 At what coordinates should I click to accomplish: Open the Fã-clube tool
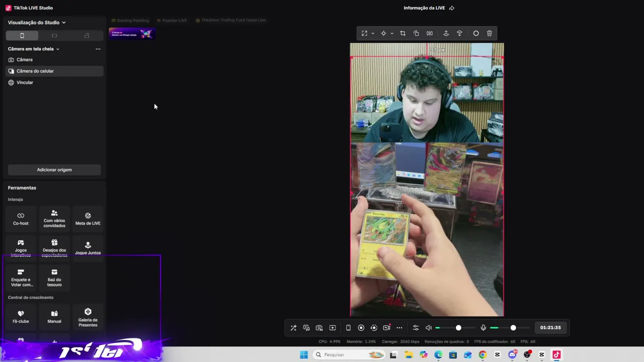coord(21,317)
